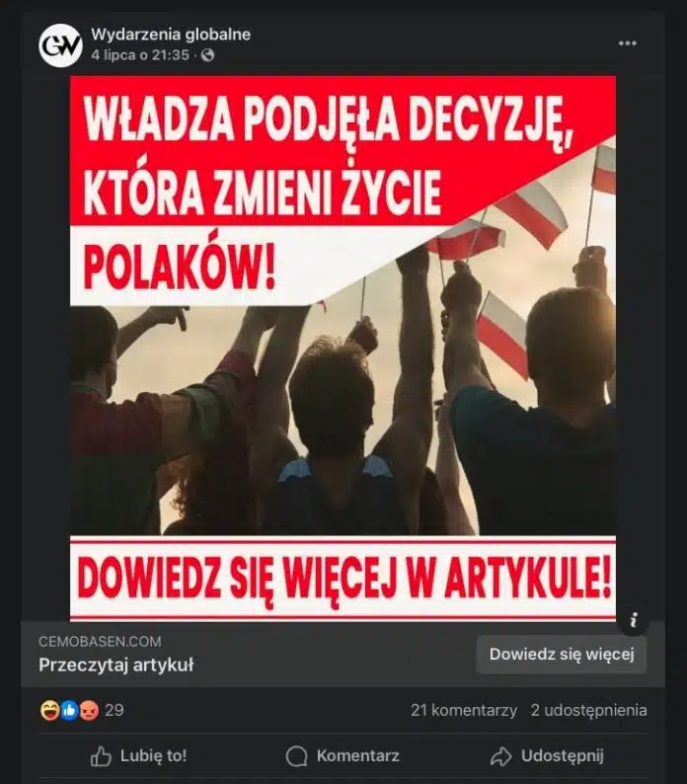
Task: Click the blue thumbs-up reaction icon
Action: [x=69, y=711]
